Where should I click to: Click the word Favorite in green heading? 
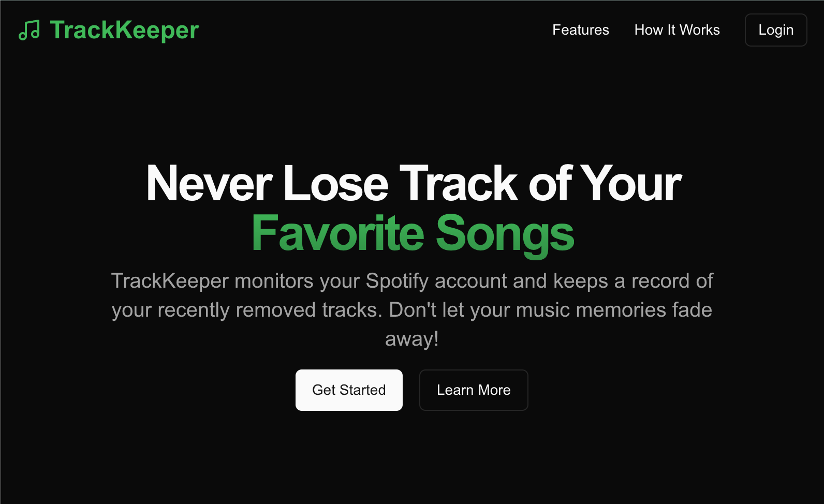coord(337,234)
